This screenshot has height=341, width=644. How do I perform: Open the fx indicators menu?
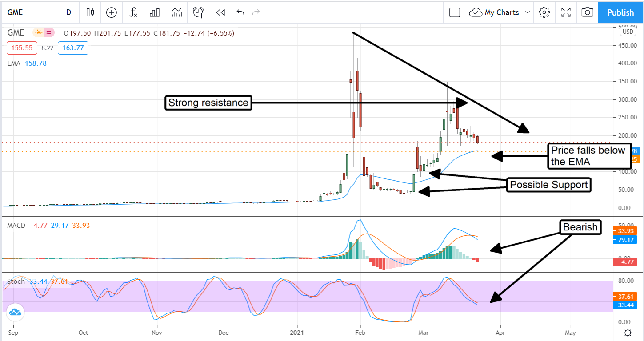tap(133, 12)
